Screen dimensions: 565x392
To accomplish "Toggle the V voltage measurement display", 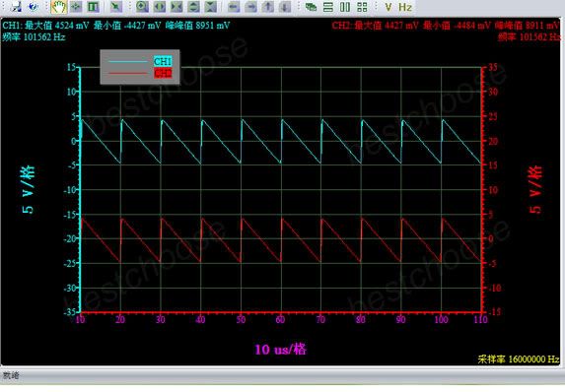I will pyautogui.click(x=388, y=7).
